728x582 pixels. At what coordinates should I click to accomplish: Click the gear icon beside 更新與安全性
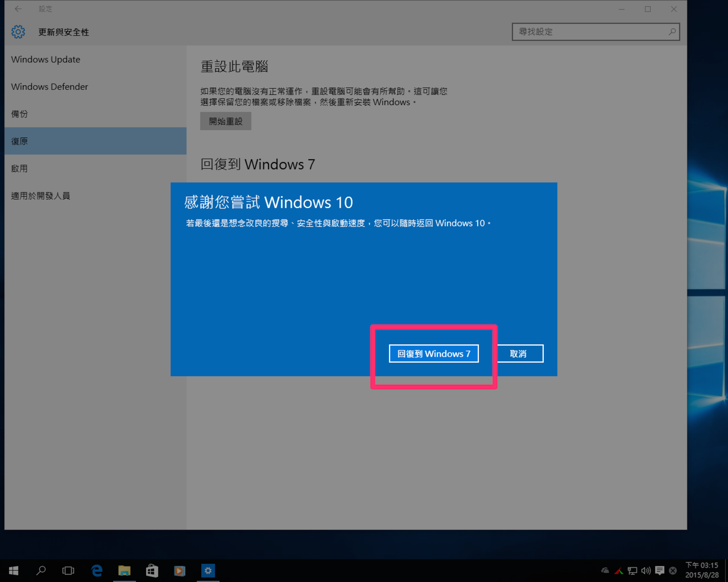pos(18,32)
